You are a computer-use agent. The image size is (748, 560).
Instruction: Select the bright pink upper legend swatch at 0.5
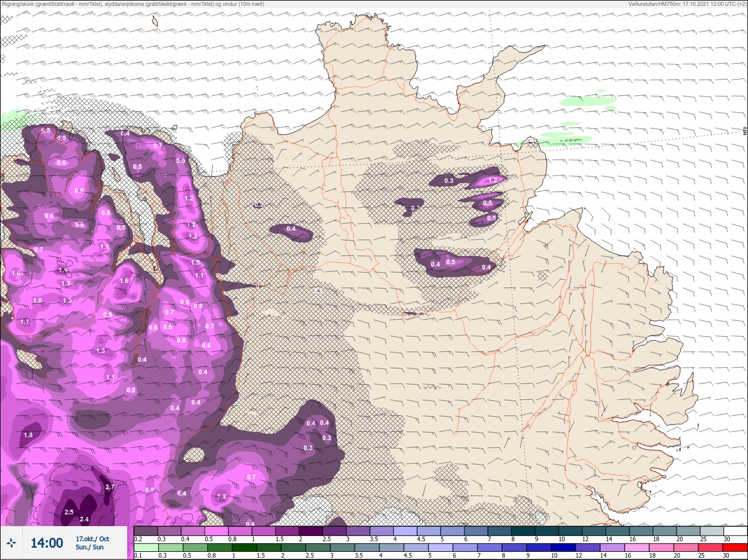(217, 531)
